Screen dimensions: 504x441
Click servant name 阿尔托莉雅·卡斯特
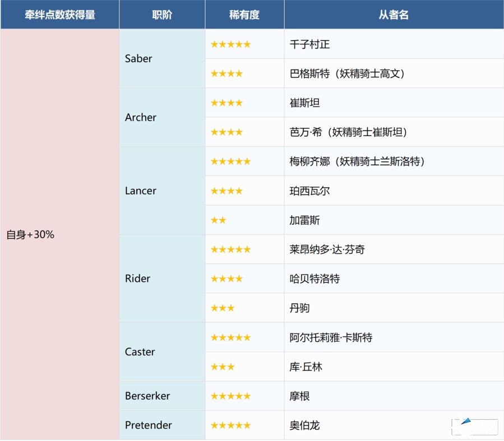(331, 337)
